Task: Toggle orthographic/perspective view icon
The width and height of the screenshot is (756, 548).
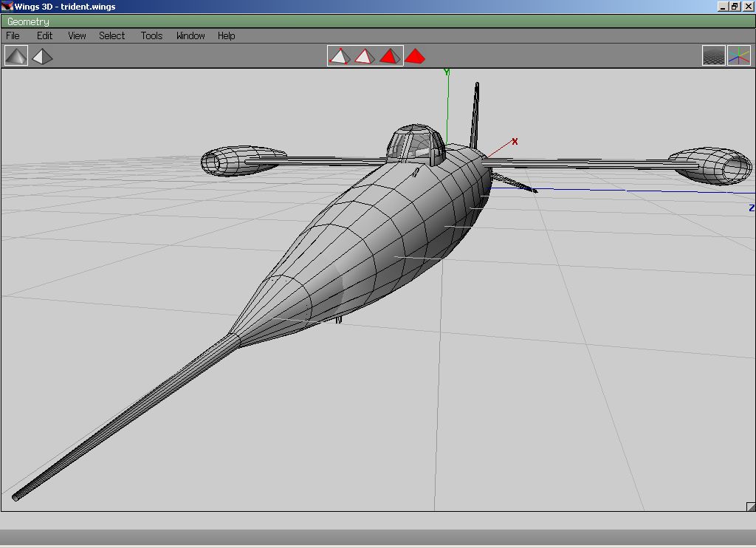Action: pos(42,56)
